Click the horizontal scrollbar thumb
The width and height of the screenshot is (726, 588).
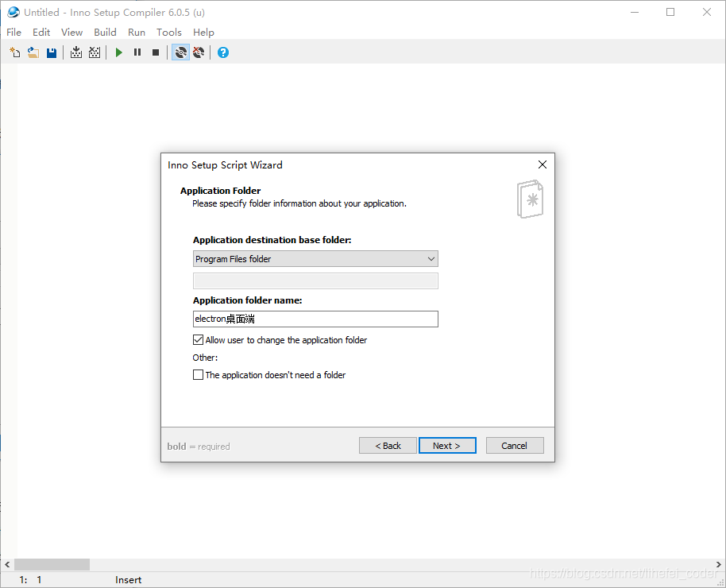[52, 564]
